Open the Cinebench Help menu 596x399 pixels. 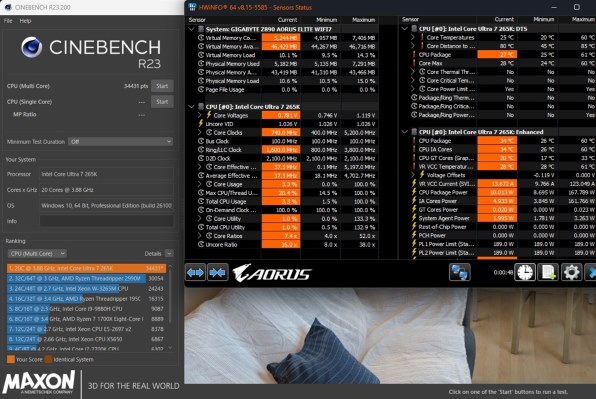point(25,21)
